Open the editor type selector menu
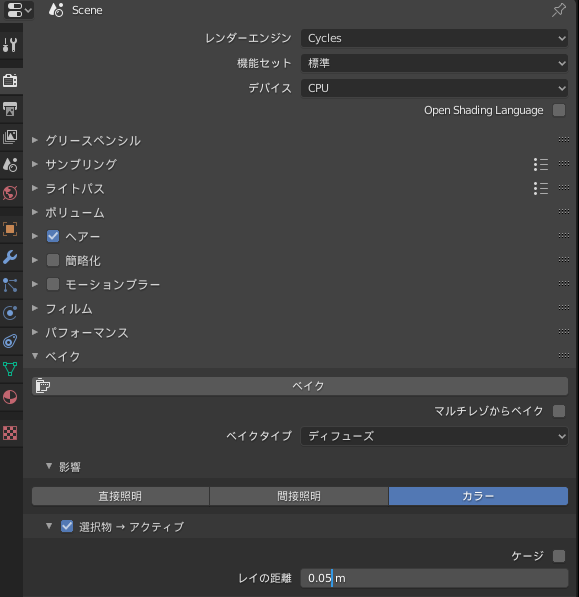Viewport: 579px width, 597px height. click(18, 10)
